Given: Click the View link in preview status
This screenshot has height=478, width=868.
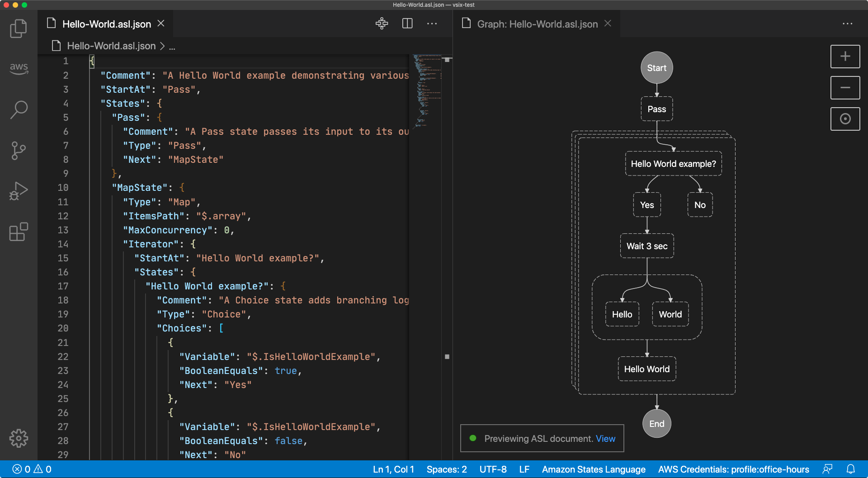Looking at the screenshot, I should [x=605, y=439].
